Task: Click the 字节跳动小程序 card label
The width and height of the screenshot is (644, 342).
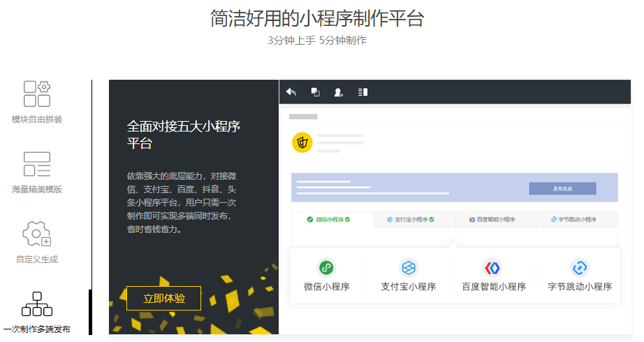Action: [x=580, y=287]
